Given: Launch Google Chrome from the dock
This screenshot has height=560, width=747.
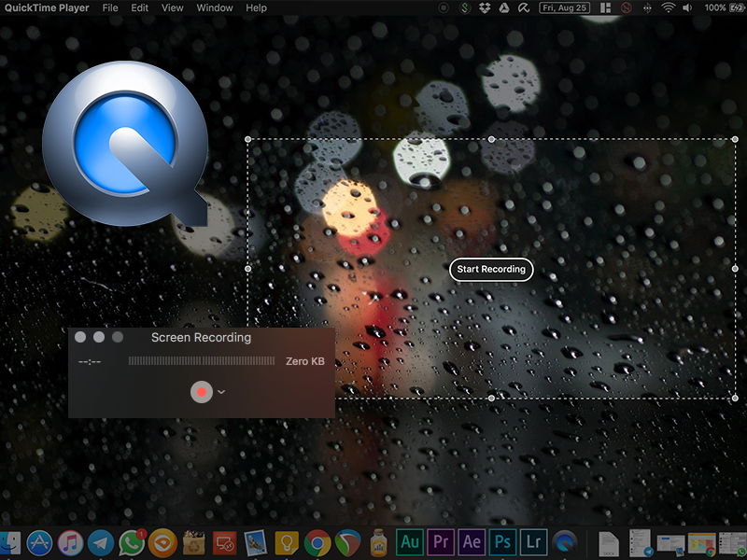Looking at the screenshot, I should click(x=317, y=543).
